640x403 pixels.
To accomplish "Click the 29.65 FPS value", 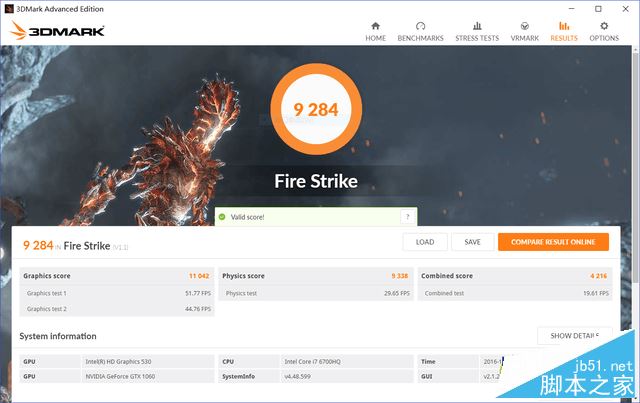I will click(397, 293).
